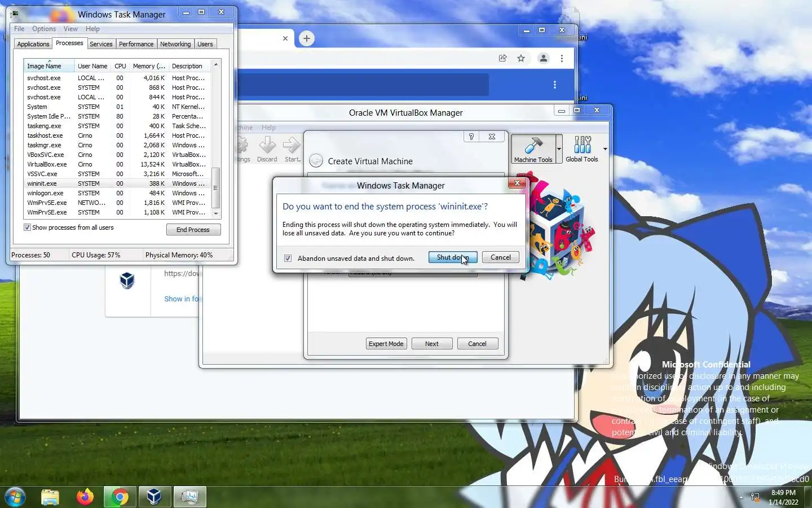
Task: Click End Process button in Task Manager
Action: (x=193, y=230)
